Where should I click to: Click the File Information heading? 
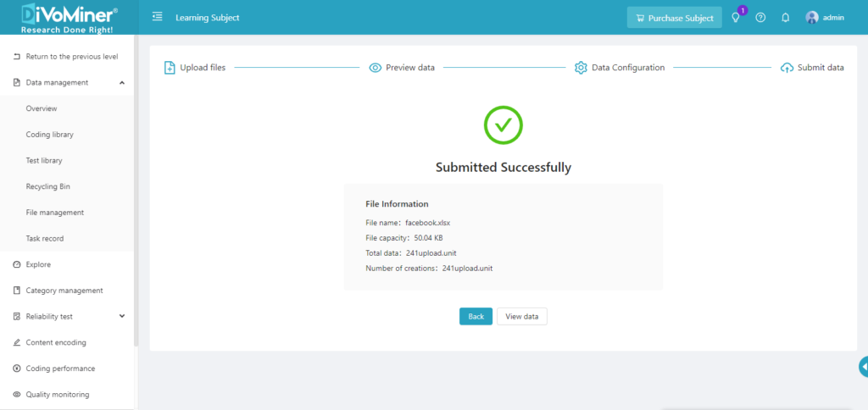[x=397, y=203]
